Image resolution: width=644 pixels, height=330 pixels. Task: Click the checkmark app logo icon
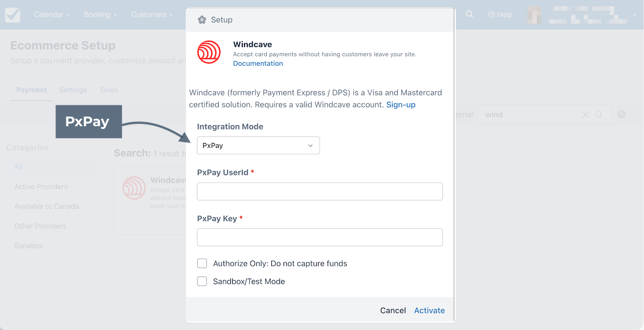pyautogui.click(x=13, y=15)
